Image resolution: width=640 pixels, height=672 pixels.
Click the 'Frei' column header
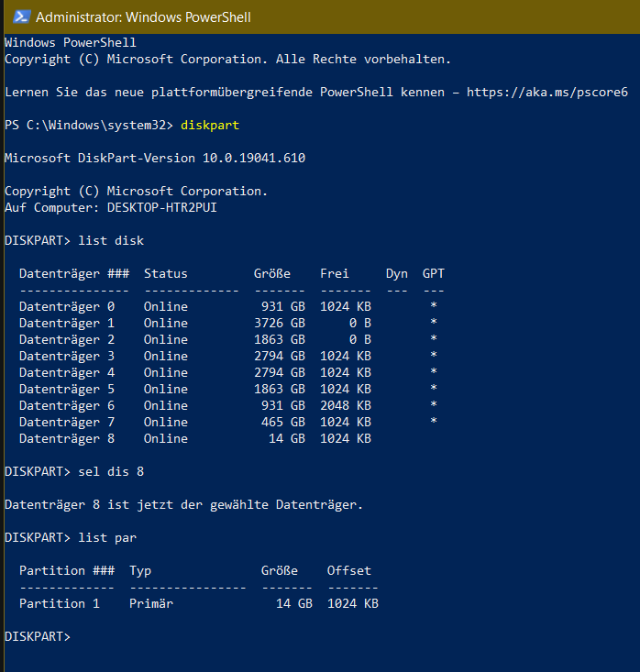pos(335,273)
